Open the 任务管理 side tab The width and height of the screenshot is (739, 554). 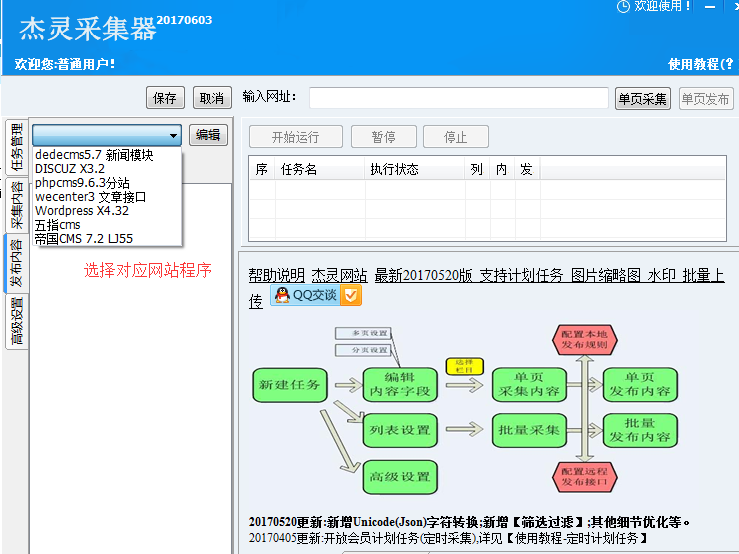coord(16,147)
